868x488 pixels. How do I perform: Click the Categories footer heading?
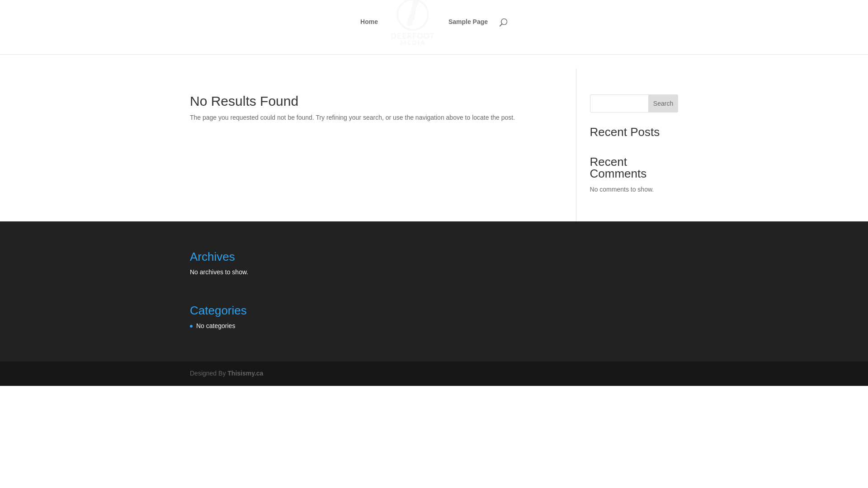[218, 310]
